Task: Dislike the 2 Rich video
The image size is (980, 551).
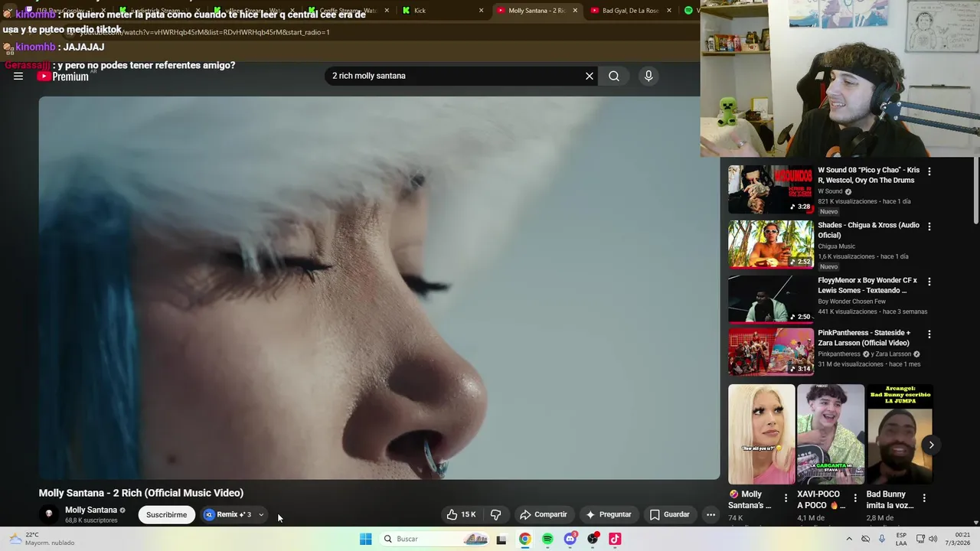Action: (x=495, y=514)
